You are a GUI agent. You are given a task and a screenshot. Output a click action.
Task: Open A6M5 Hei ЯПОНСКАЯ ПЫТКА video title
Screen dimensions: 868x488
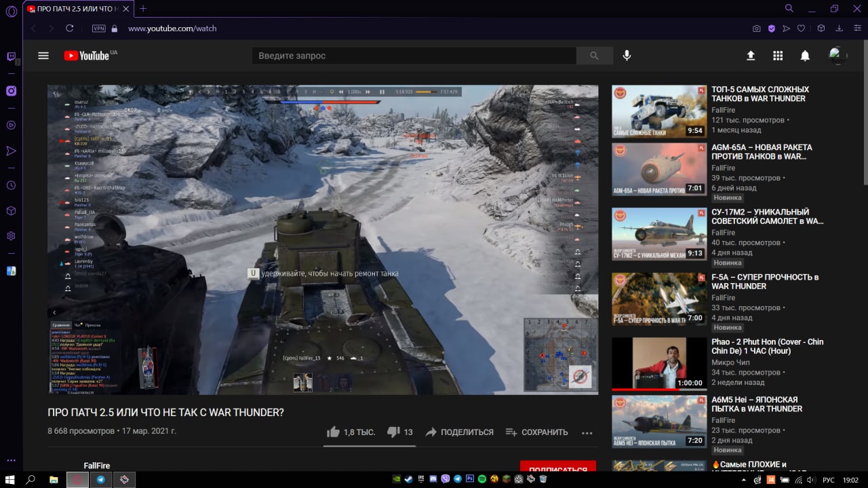pyautogui.click(x=757, y=404)
